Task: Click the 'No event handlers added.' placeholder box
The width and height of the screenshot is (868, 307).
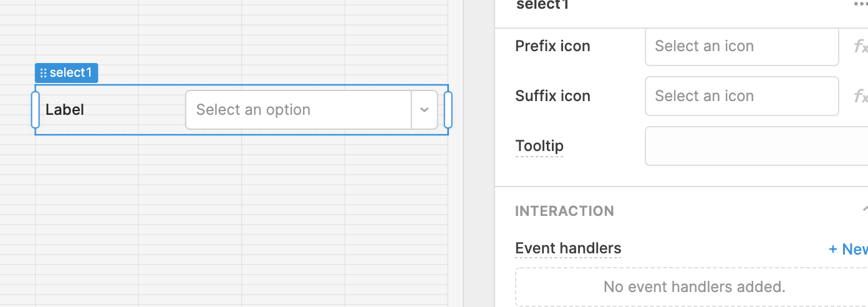Action: [x=693, y=287]
